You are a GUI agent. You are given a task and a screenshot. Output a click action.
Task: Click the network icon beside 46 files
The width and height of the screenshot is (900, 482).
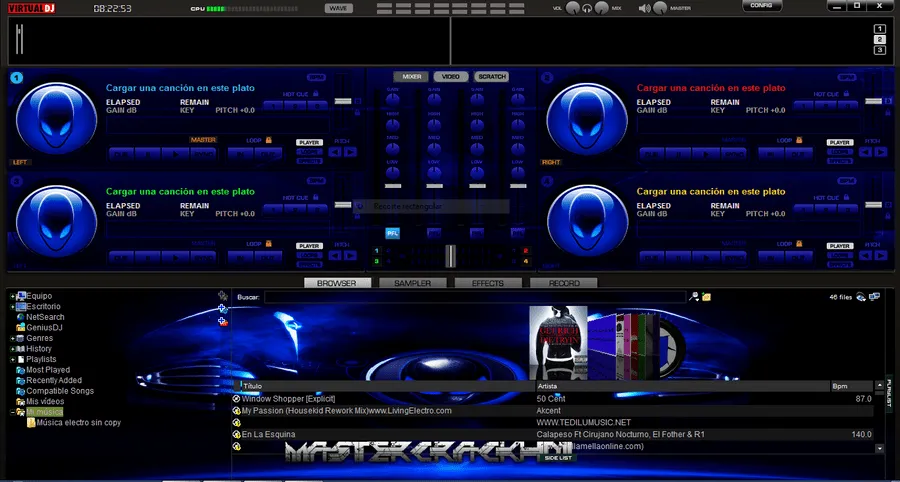click(x=861, y=297)
